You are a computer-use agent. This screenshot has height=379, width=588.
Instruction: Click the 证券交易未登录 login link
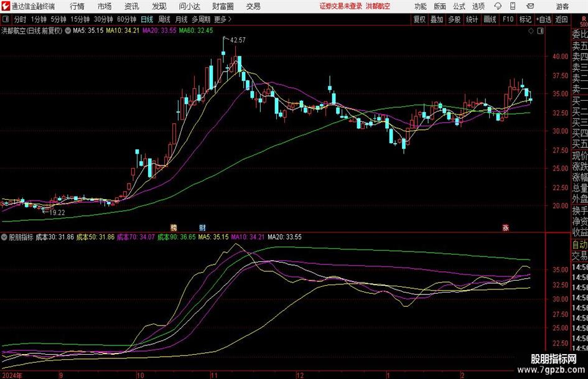341,6
